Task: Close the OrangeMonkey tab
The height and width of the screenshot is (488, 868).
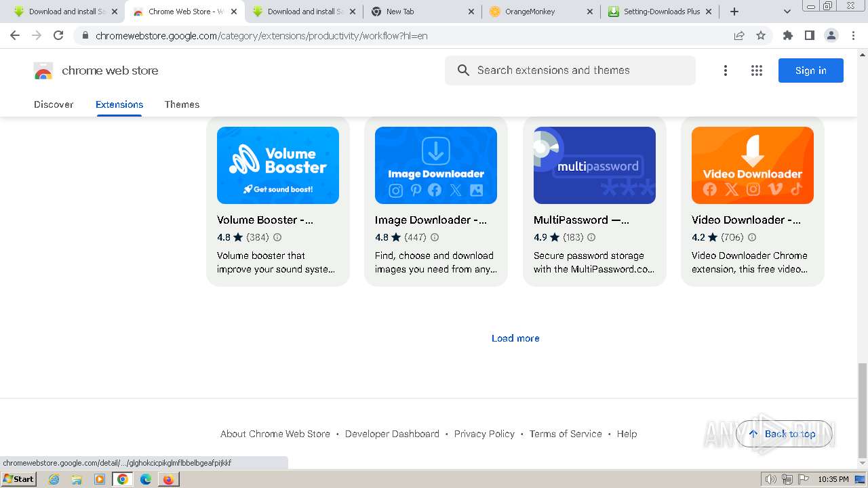Action: click(589, 12)
